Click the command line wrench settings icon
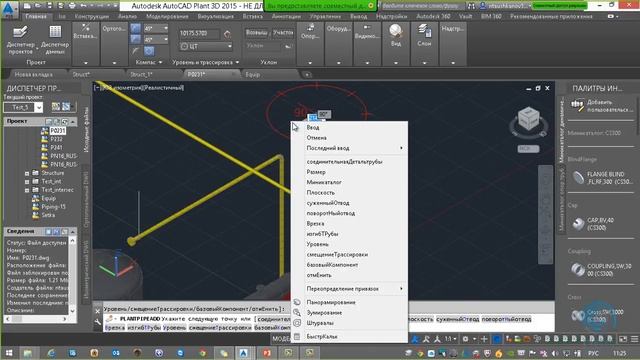 98,322
